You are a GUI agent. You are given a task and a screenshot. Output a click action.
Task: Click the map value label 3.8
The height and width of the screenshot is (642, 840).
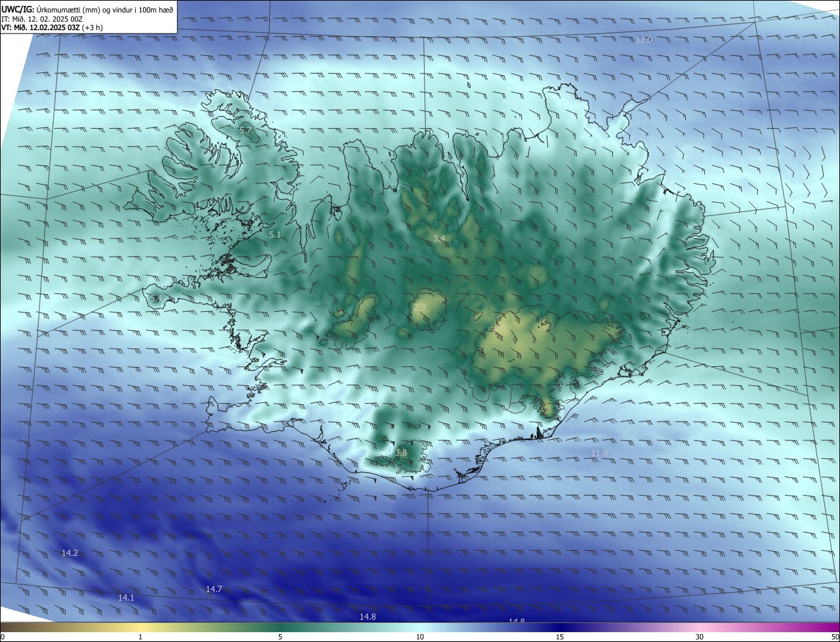click(x=402, y=453)
